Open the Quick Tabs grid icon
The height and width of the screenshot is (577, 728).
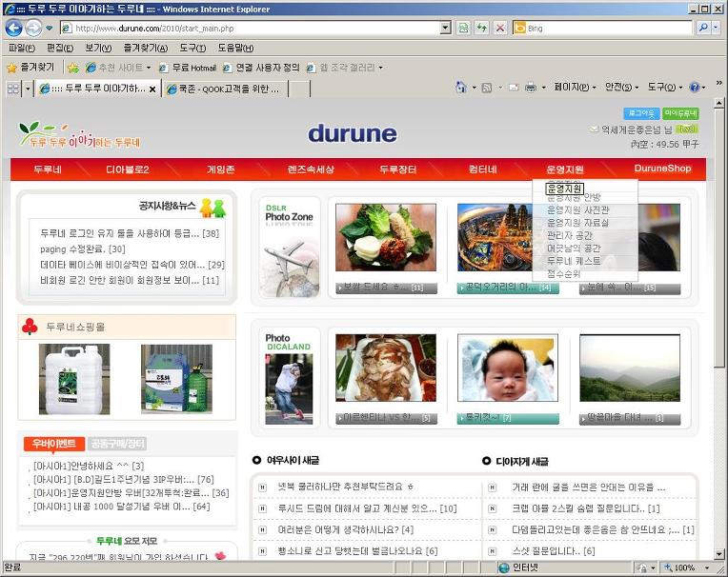(13, 89)
